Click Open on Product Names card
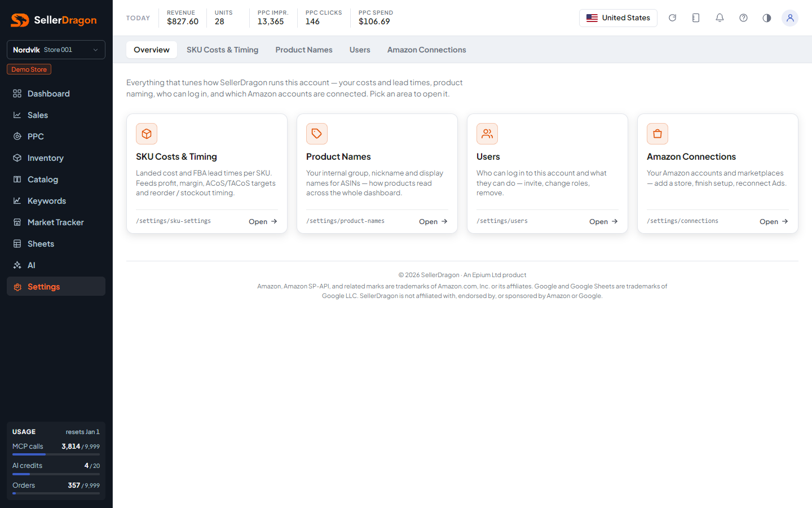 coord(433,222)
